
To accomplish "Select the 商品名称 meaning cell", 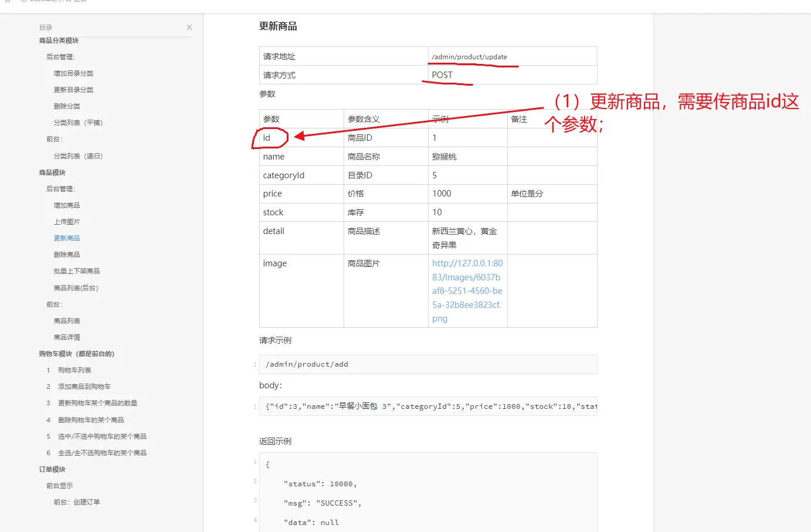I will click(386, 157).
